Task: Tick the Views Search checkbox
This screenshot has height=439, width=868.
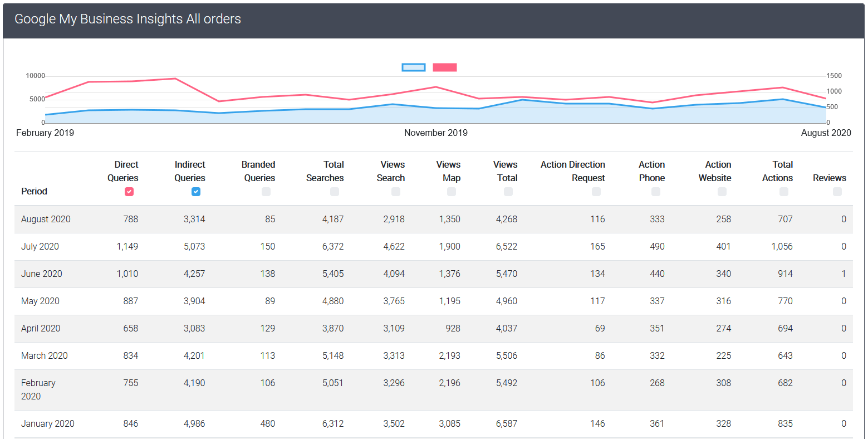Action: tap(396, 192)
